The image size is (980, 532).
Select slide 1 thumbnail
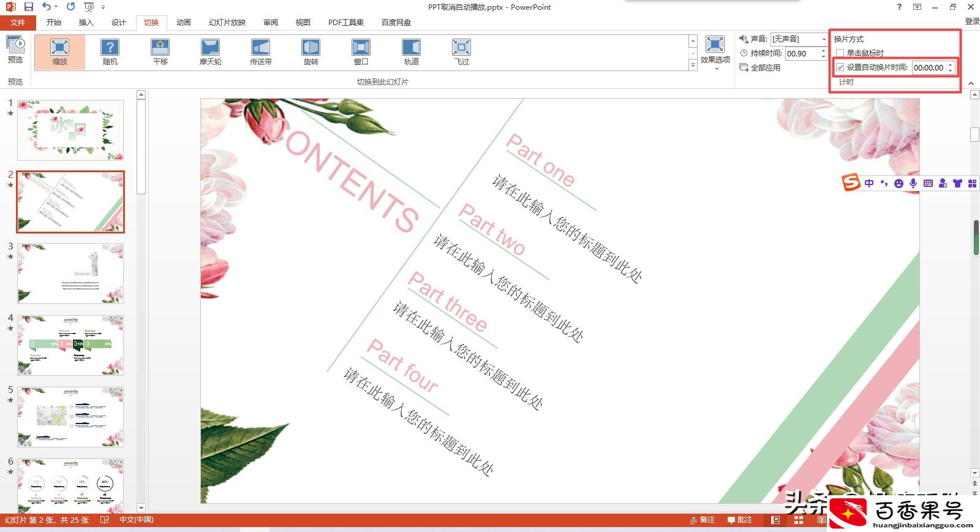tap(70, 130)
